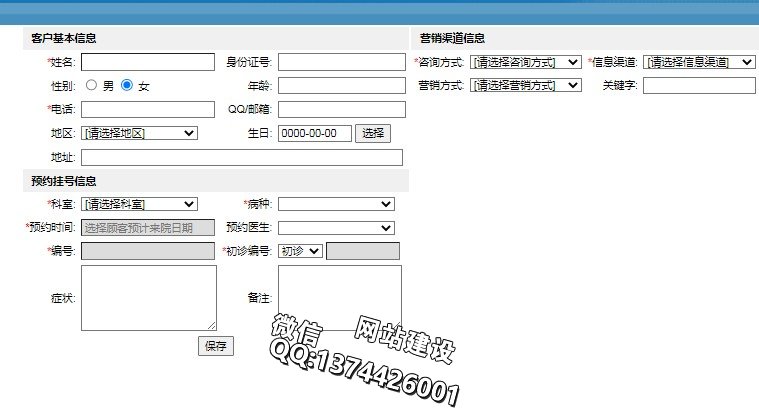Open the 科室 department dropdown
Screen dimensions: 759x415
[139, 204]
